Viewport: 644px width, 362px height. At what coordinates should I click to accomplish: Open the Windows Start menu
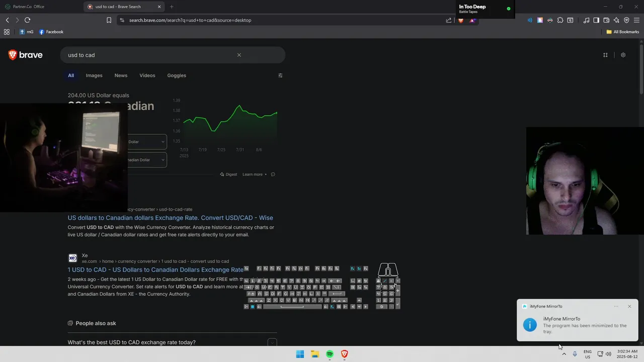point(300,354)
